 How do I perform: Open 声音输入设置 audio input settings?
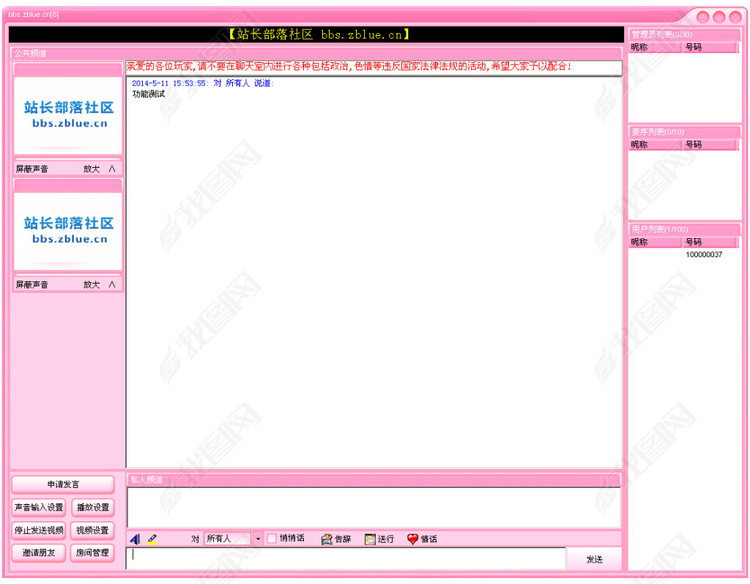(x=39, y=507)
